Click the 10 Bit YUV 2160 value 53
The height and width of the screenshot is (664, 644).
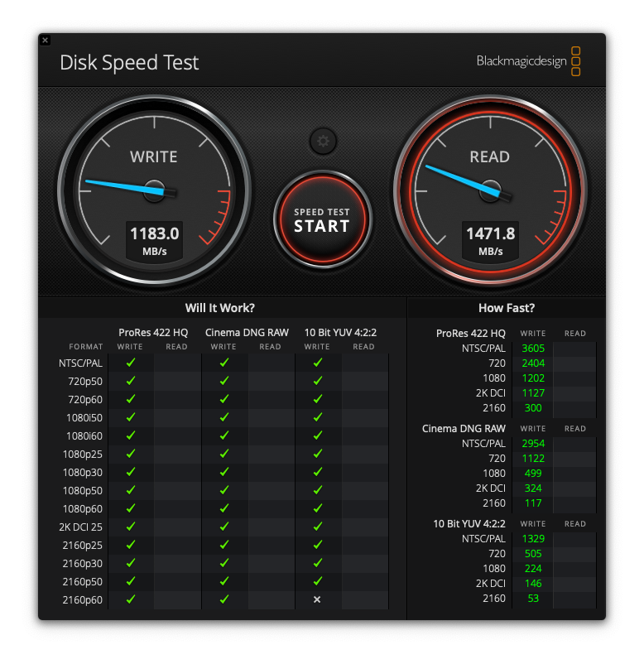(x=533, y=599)
